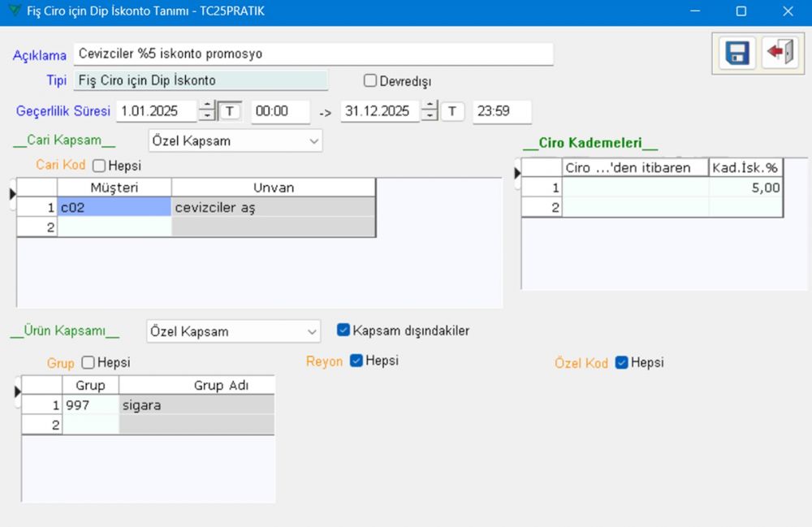Toggle the Devredışı checkbox
This screenshot has width=812, height=527.
pyautogui.click(x=370, y=81)
